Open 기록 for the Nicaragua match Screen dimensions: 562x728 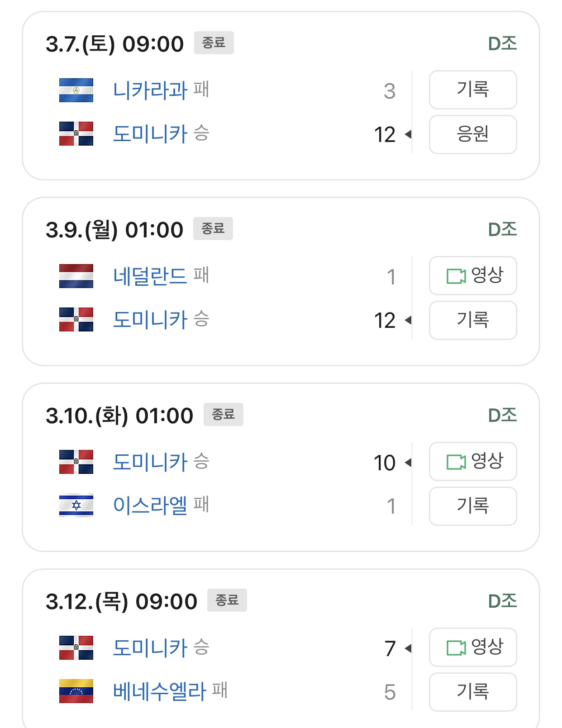point(472,90)
